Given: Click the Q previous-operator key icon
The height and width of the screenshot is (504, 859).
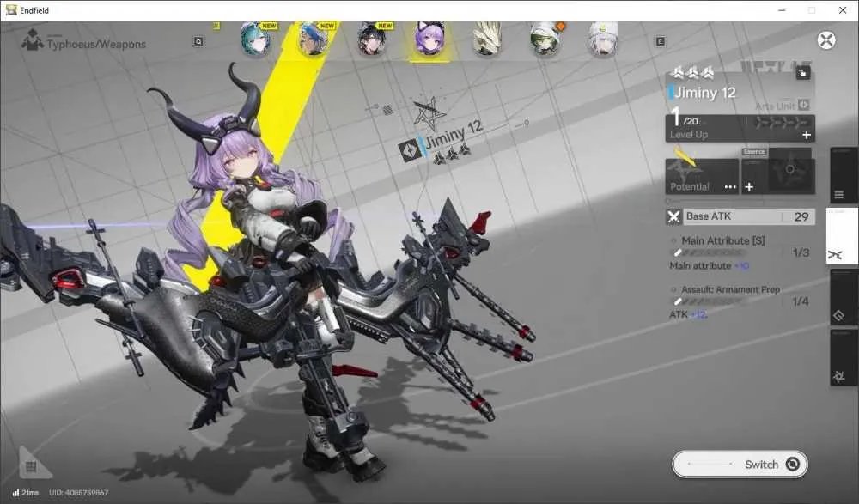Looking at the screenshot, I should pyautogui.click(x=198, y=41).
